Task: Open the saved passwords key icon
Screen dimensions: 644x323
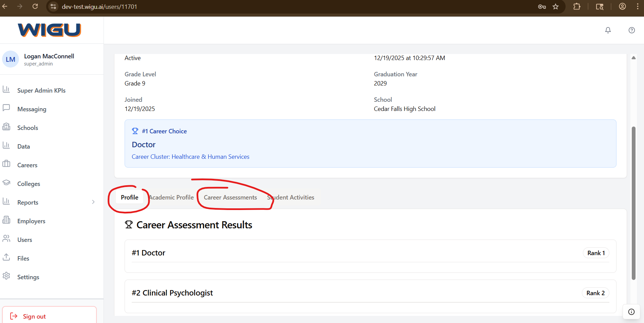Action: (542, 6)
